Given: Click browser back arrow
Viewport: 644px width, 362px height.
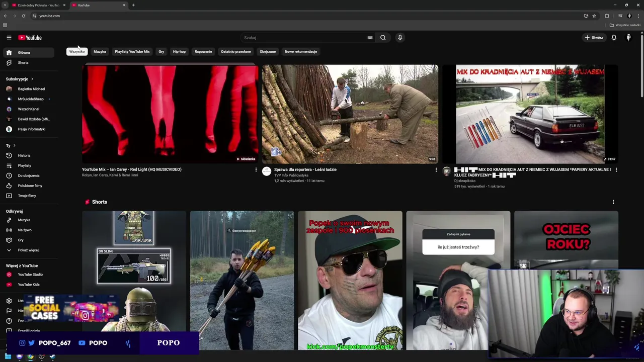Looking at the screenshot, I should coord(6,16).
